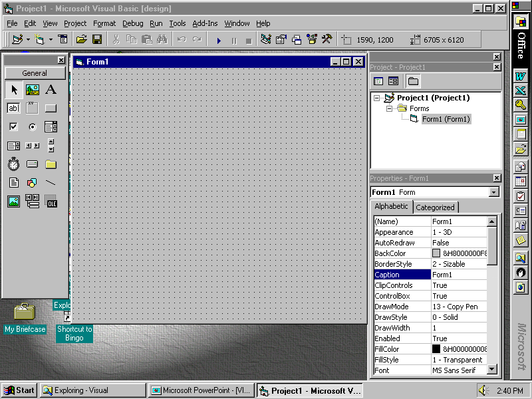Open the Object Browser toolbar icon
The image size is (532, 399).
[x=312, y=40]
